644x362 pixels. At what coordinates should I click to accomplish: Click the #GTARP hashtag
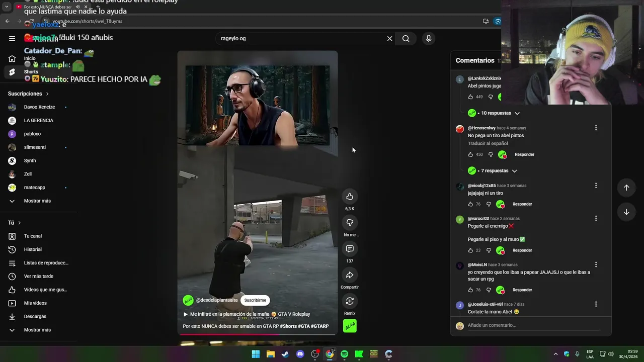320,326
